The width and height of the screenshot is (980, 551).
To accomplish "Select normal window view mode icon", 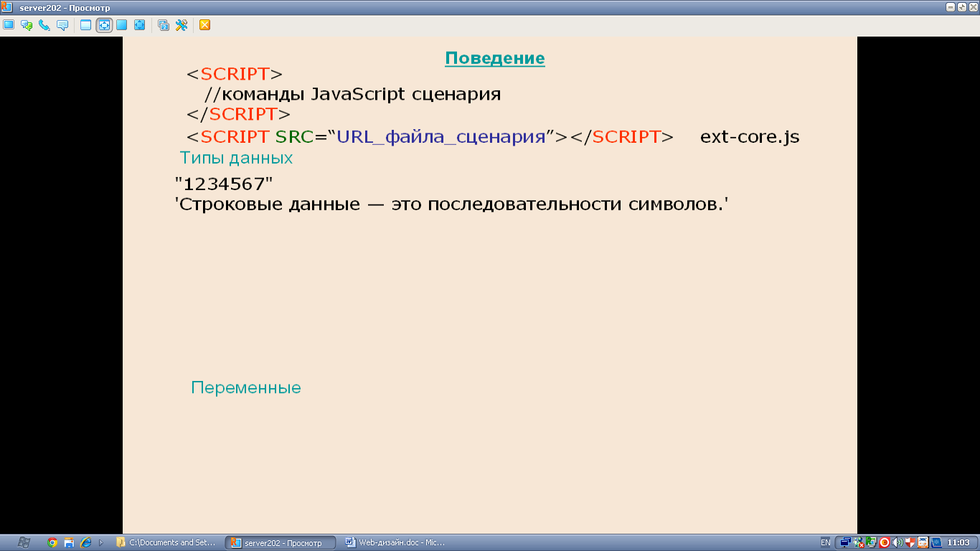I will tap(86, 25).
